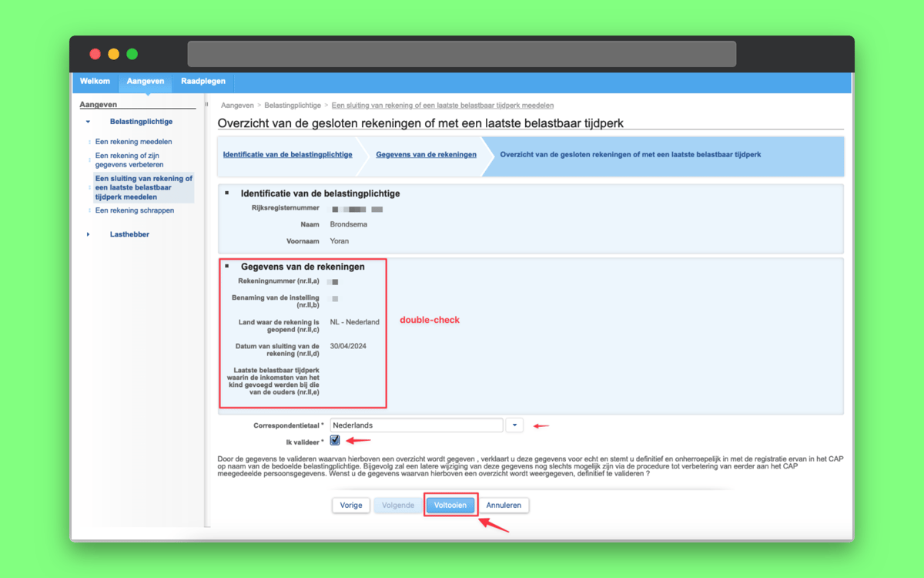Click the breadcrumb link for closing an account
The width and height of the screenshot is (924, 578).
coord(442,106)
